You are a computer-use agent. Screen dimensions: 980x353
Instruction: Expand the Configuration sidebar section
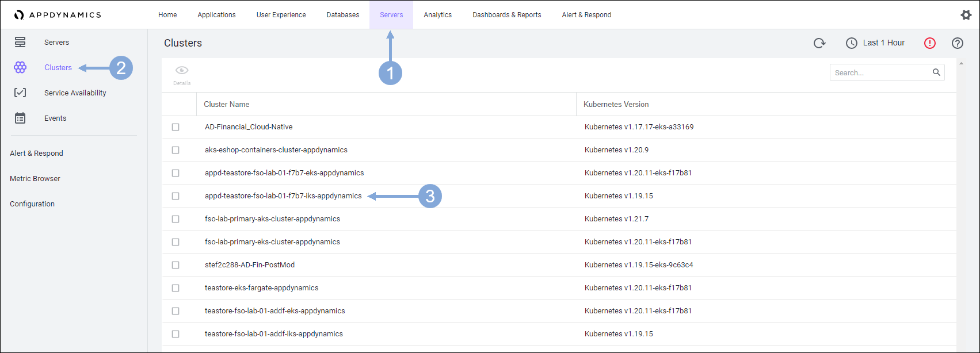point(32,204)
